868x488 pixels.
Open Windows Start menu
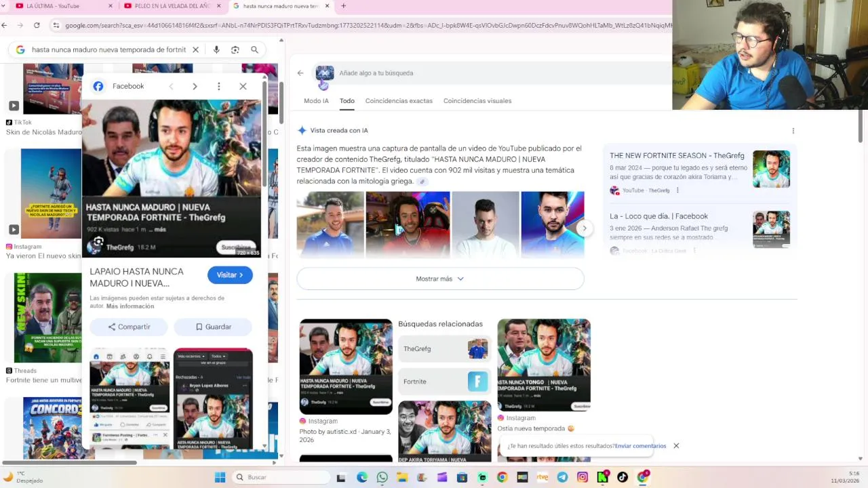pos(220,477)
